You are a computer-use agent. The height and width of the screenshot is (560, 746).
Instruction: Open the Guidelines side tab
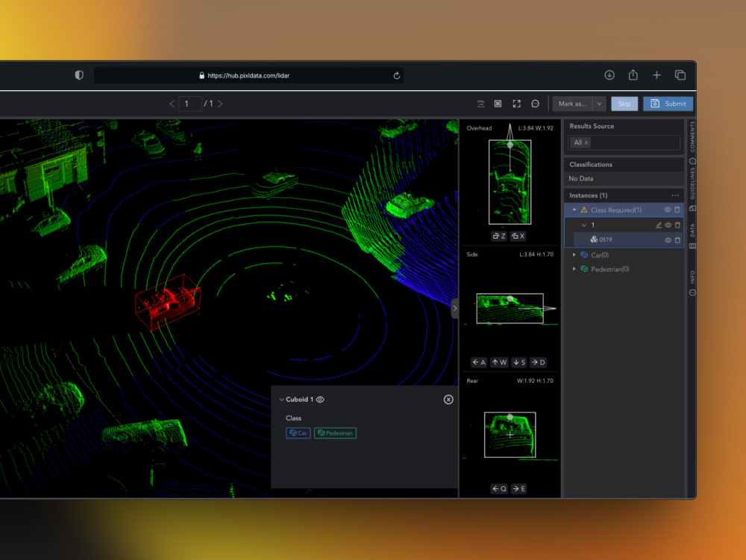point(692,188)
